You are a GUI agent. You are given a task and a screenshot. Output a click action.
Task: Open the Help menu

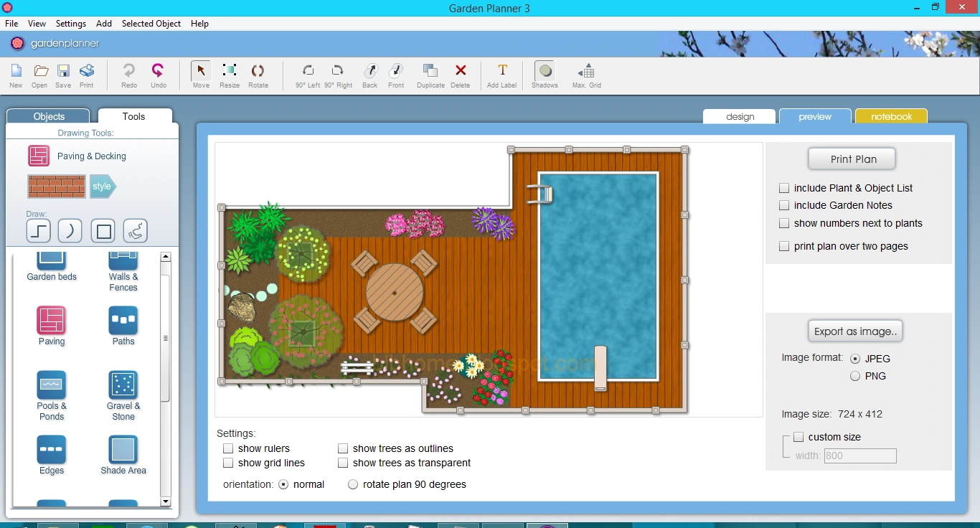199,24
